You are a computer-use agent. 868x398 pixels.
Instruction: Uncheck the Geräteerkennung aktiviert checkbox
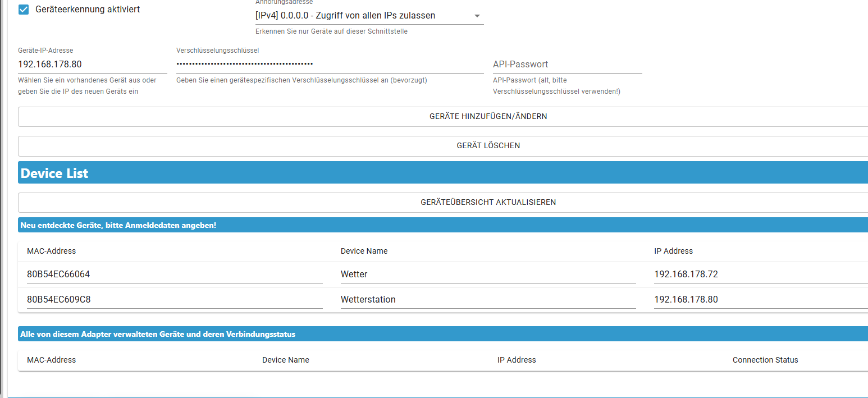coord(24,10)
